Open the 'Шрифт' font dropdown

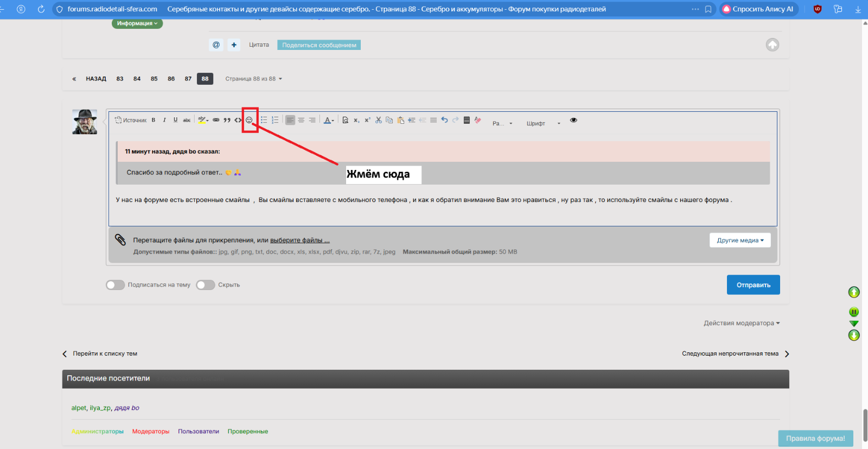pyautogui.click(x=542, y=123)
